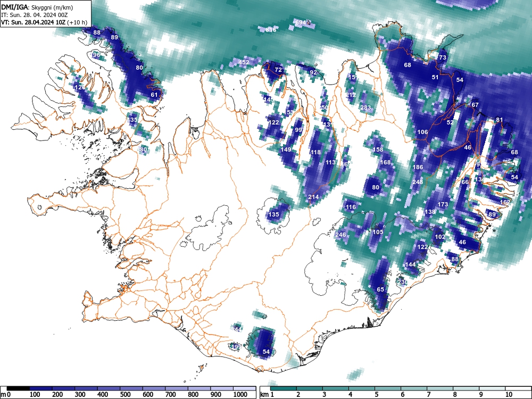Select the value 162 on the east coast

[505, 202]
